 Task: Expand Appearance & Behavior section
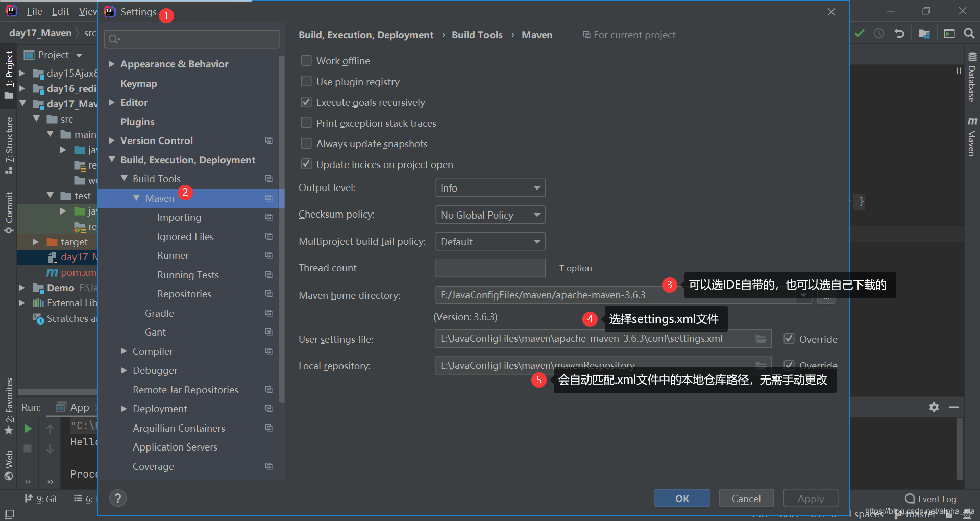[x=112, y=64]
